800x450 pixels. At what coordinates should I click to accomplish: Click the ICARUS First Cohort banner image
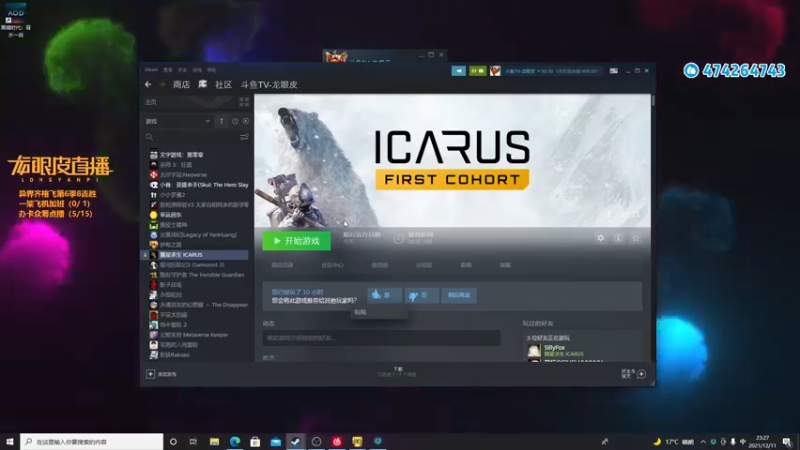pos(453,161)
